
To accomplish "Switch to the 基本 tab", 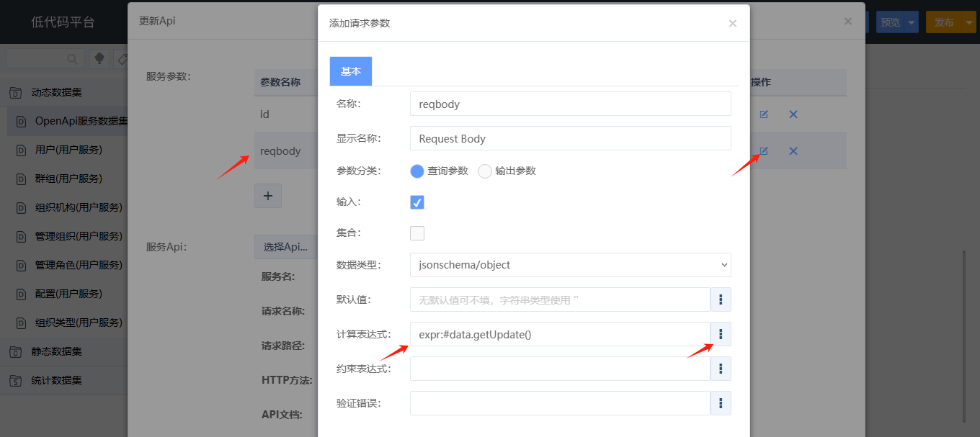I will point(351,71).
